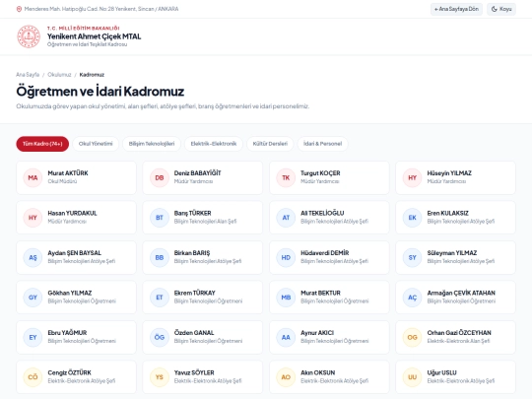
Task: Click the name Cengiz ÖZTÜRK
Action: [x=70, y=372]
